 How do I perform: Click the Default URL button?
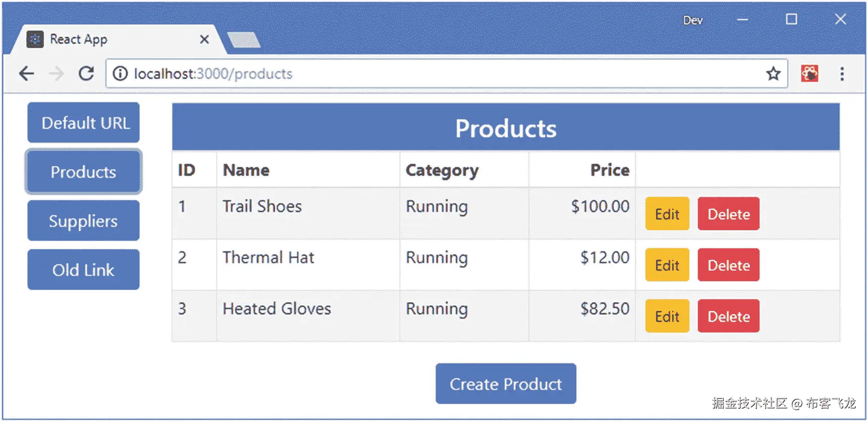84,123
